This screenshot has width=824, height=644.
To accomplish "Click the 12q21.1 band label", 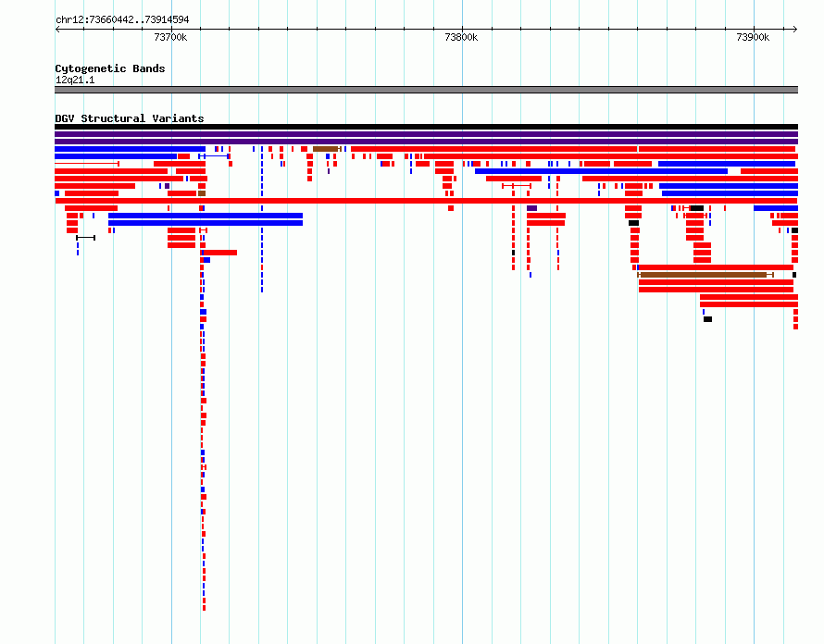I will pyautogui.click(x=75, y=80).
